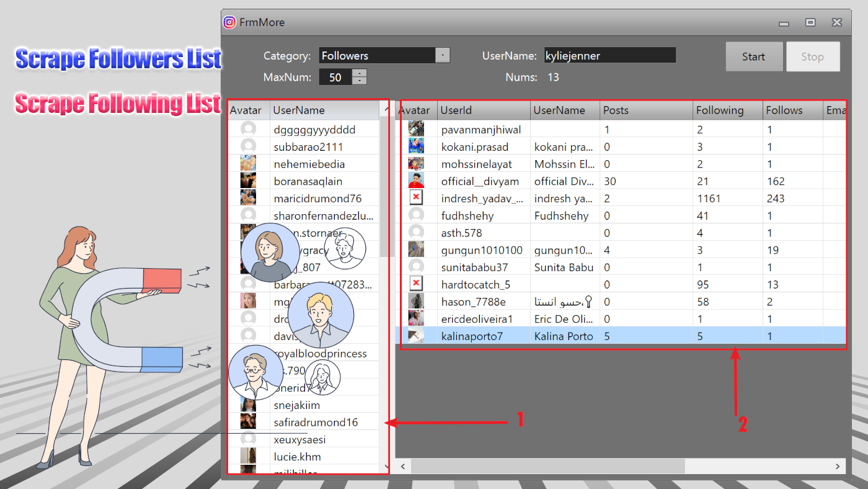Select the lucie.khm avatar thumbnail
Viewport: 868px width, 489px height.
248,457
